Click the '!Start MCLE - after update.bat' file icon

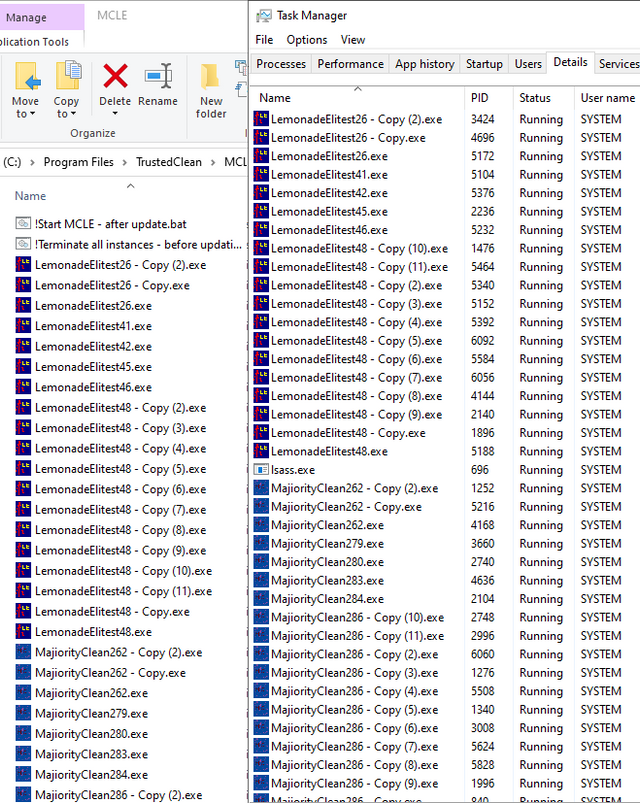coord(24,224)
